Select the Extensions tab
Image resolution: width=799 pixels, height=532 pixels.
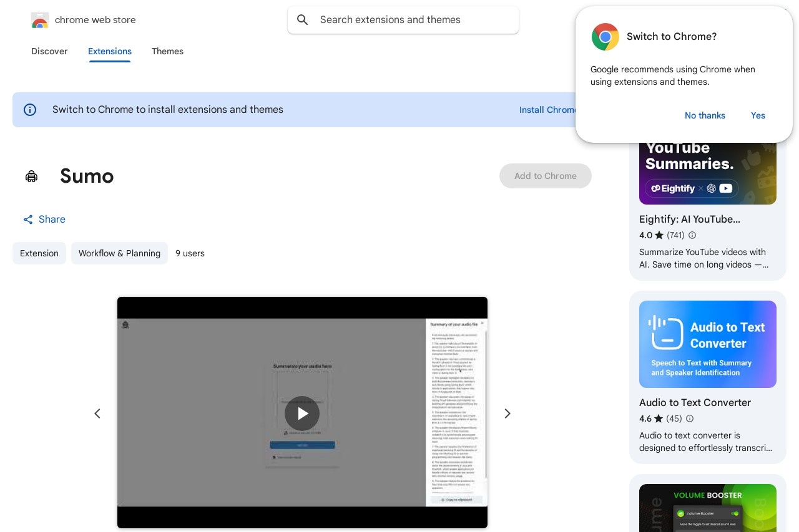(110, 51)
